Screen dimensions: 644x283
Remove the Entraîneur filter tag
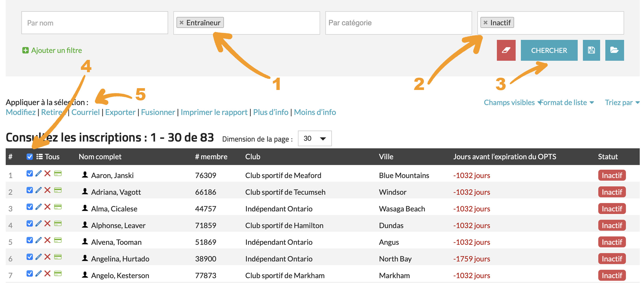(182, 23)
